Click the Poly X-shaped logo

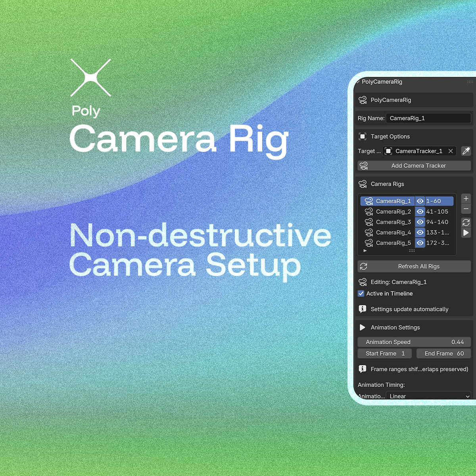(x=91, y=78)
